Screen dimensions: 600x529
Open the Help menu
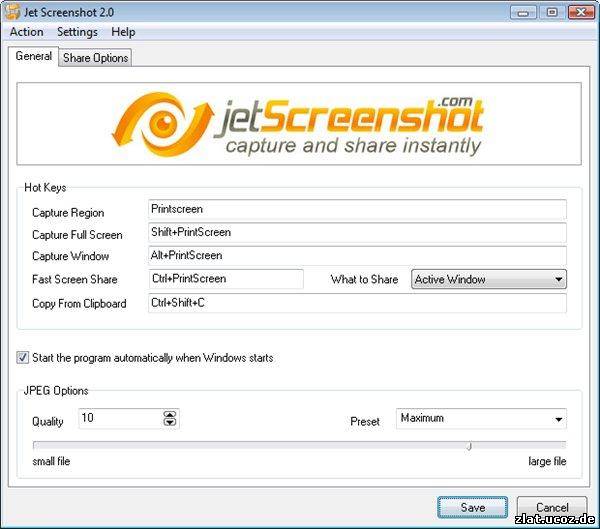tap(123, 32)
